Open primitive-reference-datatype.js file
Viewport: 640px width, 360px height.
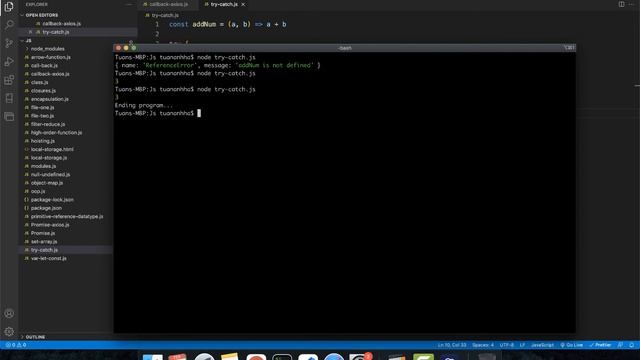[67, 216]
